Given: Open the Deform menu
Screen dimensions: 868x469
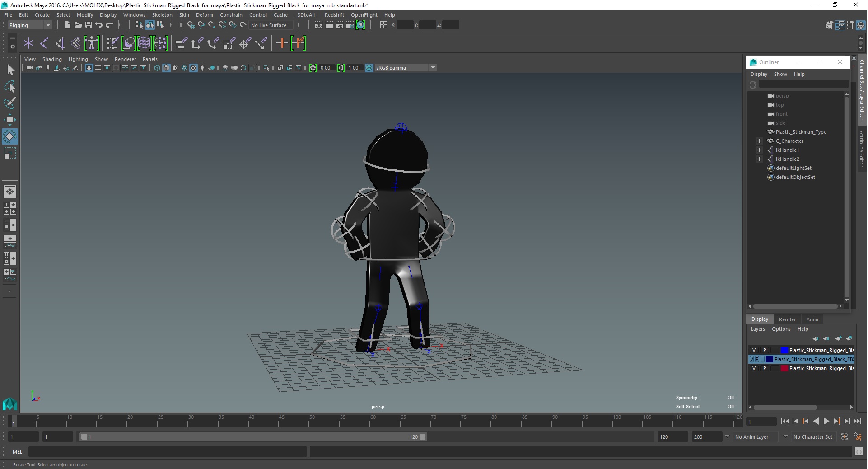Looking at the screenshot, I should pos(204,15).
